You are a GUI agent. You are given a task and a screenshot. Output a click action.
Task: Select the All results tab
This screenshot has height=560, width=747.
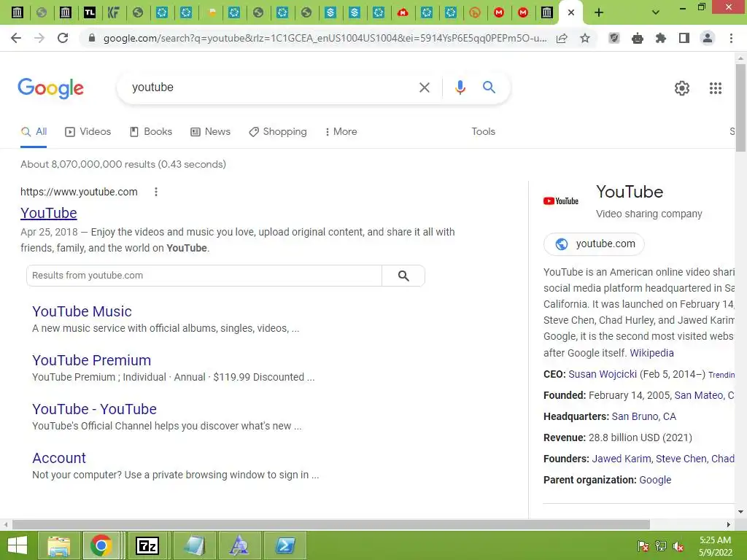coord(34,131)
